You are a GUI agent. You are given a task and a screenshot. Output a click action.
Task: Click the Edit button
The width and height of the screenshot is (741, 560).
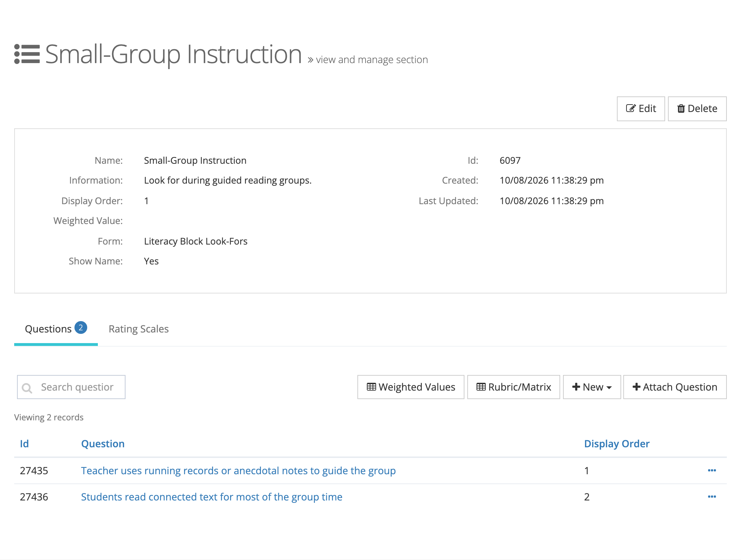(641, 108)
